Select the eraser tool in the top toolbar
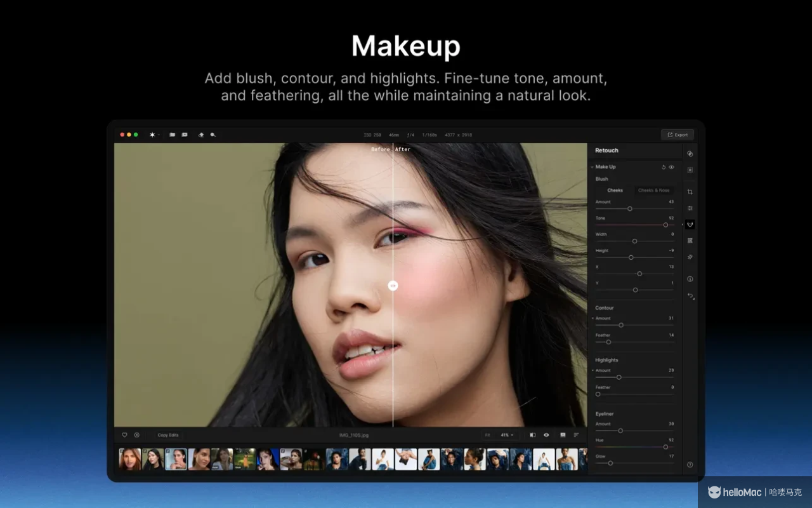The width and height of the screenshot is (812, 508). point(201,135)
